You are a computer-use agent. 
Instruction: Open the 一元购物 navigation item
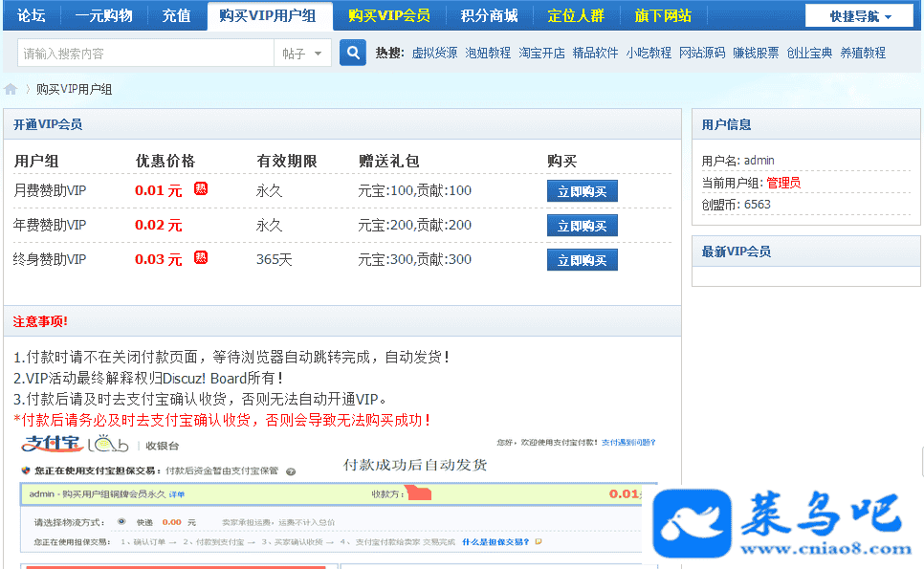(103, 15)
